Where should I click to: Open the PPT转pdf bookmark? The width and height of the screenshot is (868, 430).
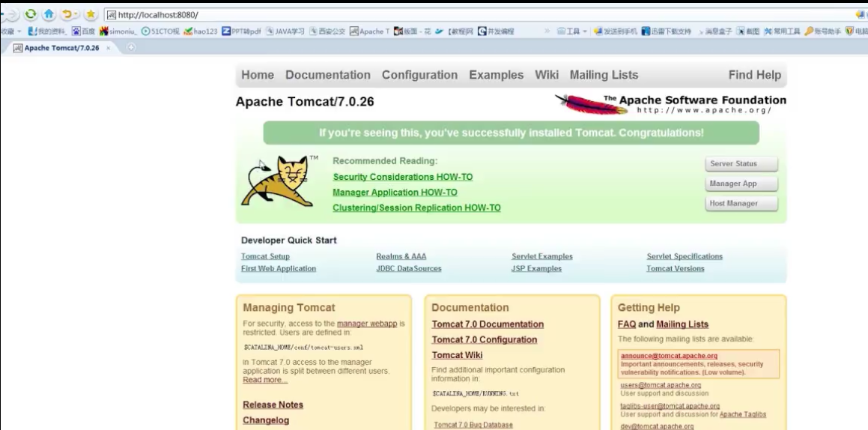[x=241, y=31]
